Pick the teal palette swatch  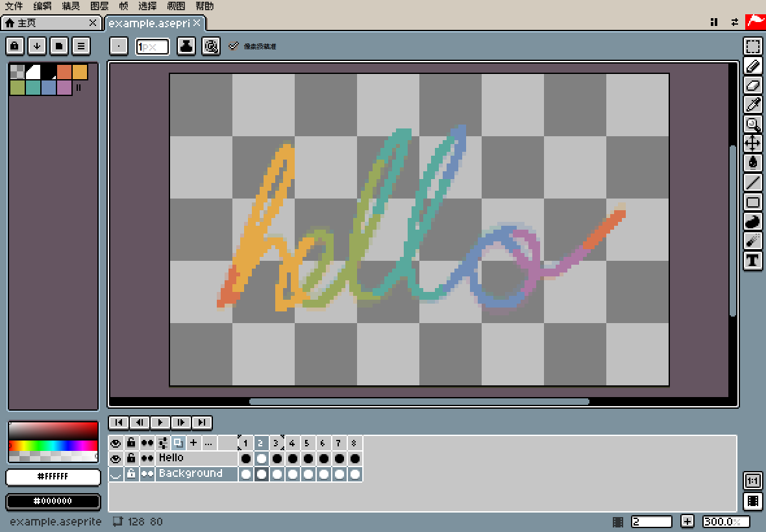pos(32,88)
